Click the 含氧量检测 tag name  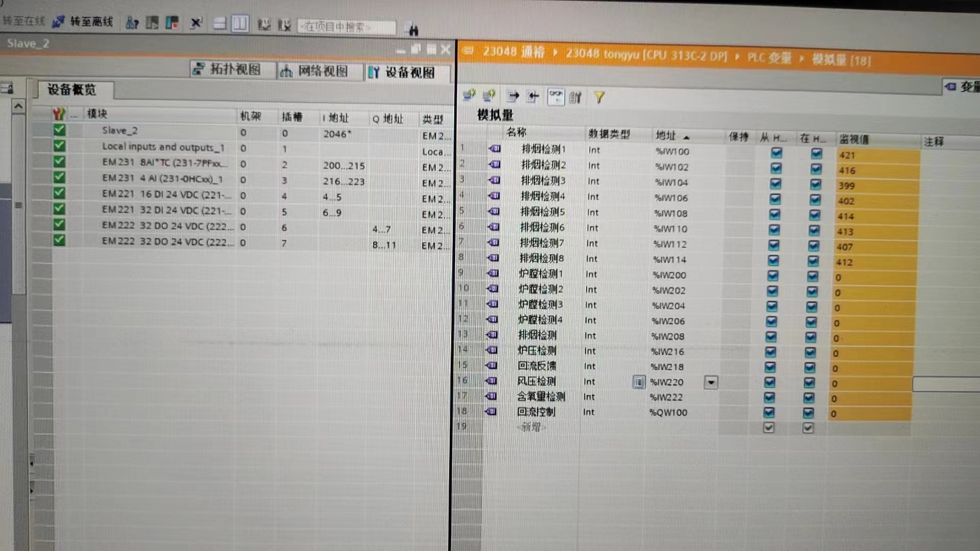[541, 396]
